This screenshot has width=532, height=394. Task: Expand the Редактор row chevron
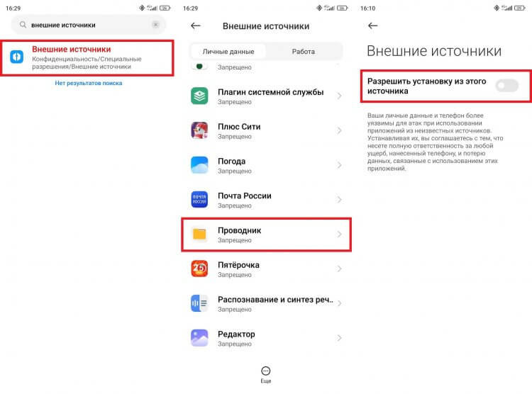[339, 338]
